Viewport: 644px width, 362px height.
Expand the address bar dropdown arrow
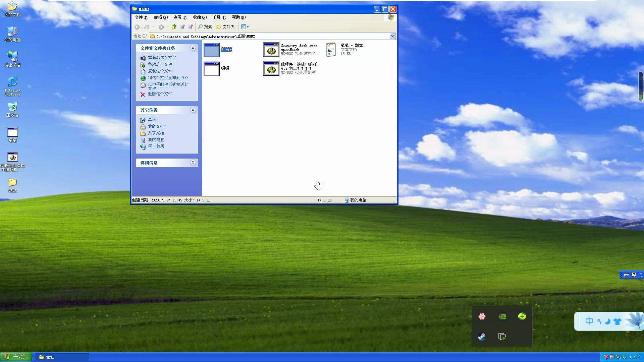click(x=392, y=36)
